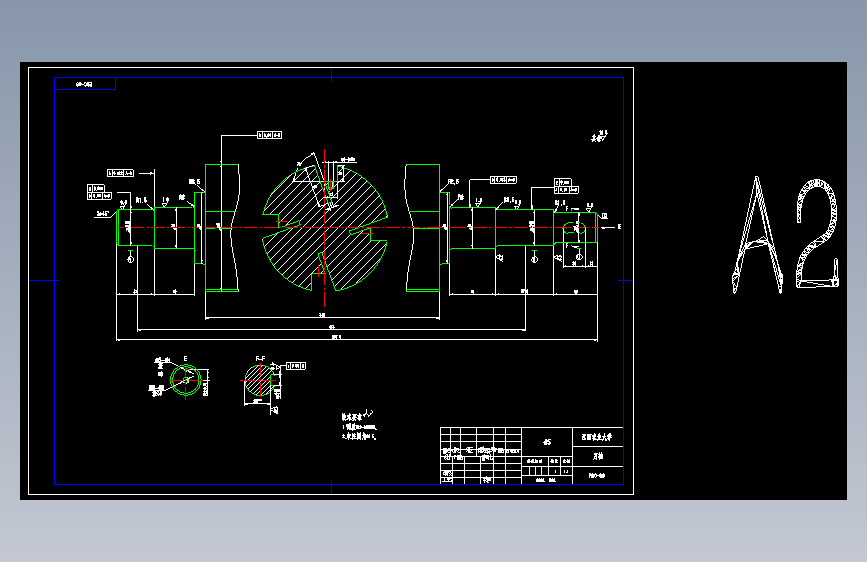Click the F-F section label

pos(260,358)
